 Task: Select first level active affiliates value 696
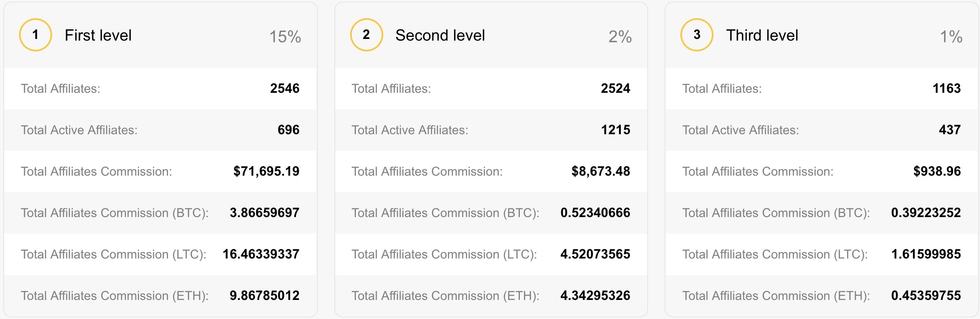pos(288,130)
